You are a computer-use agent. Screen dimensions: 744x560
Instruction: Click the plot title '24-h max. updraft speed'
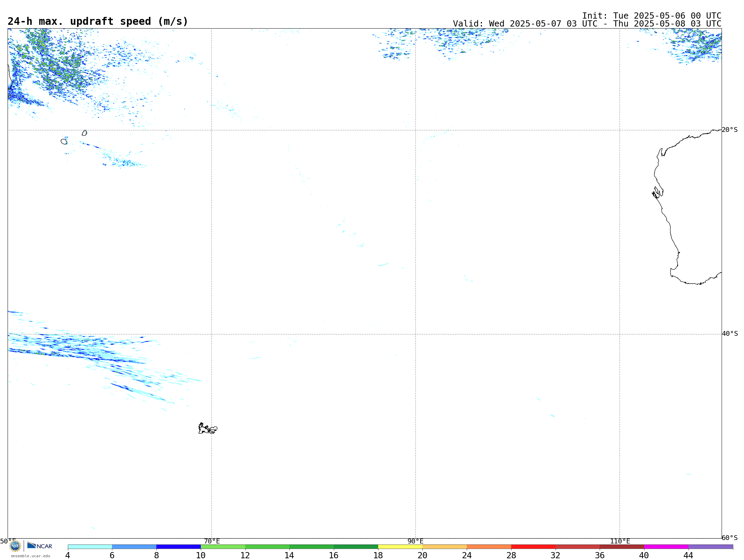[x=98, y=21]
